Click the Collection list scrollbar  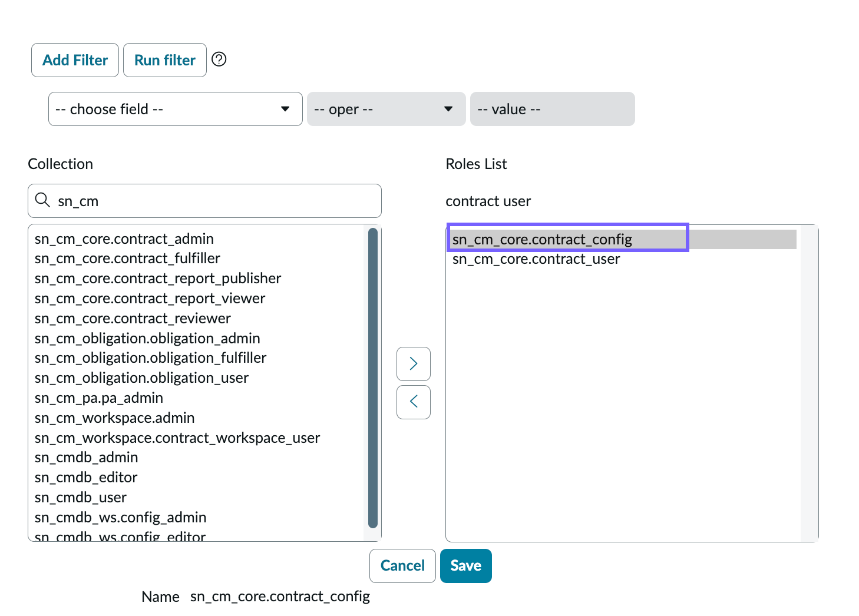tap(372, 378)
